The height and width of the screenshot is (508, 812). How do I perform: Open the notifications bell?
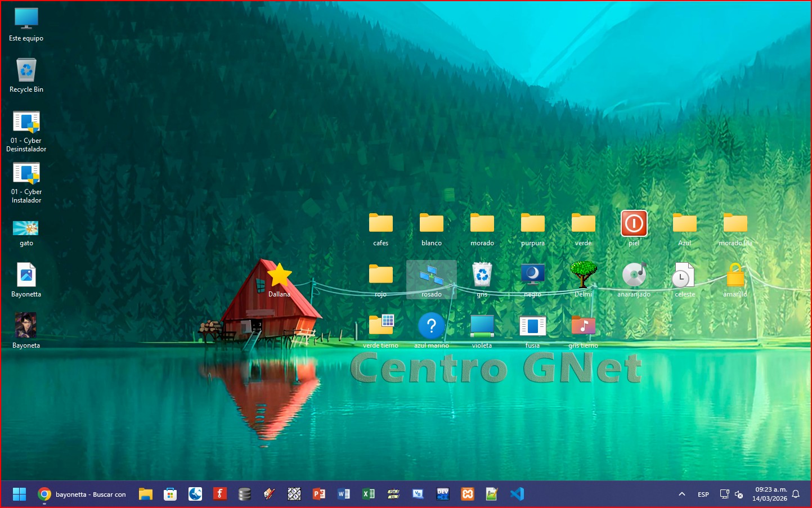(x=796, y=494)
